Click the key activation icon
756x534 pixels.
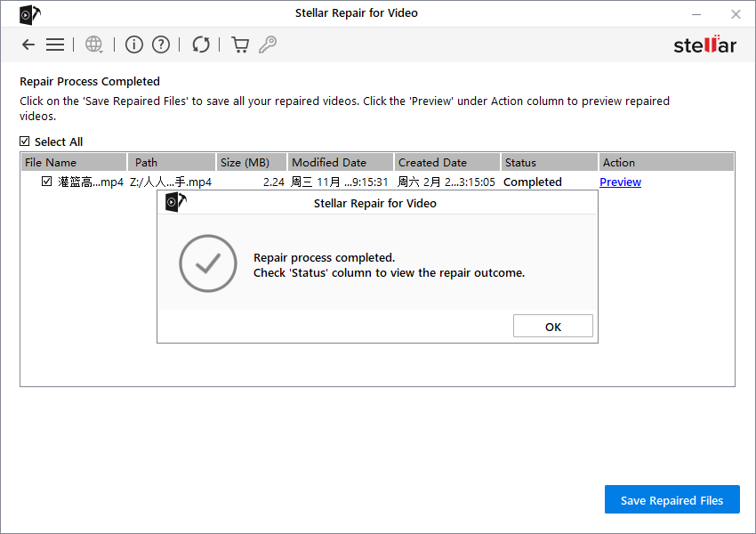click(268, 44)
